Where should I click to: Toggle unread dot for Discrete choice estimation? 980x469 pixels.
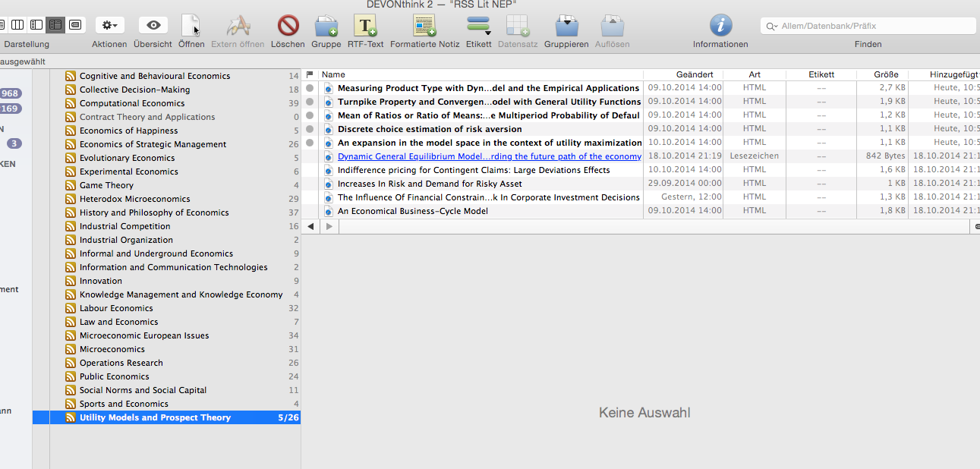point(310,129)
